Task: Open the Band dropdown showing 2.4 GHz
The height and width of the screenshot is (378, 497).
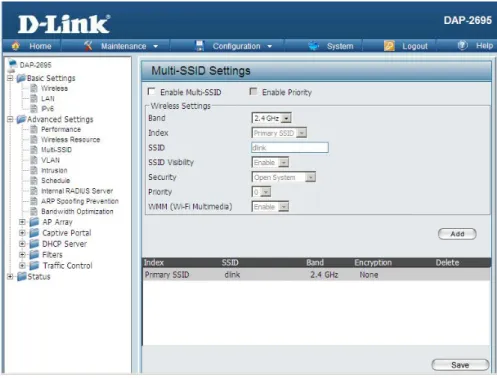Action: 271,118
